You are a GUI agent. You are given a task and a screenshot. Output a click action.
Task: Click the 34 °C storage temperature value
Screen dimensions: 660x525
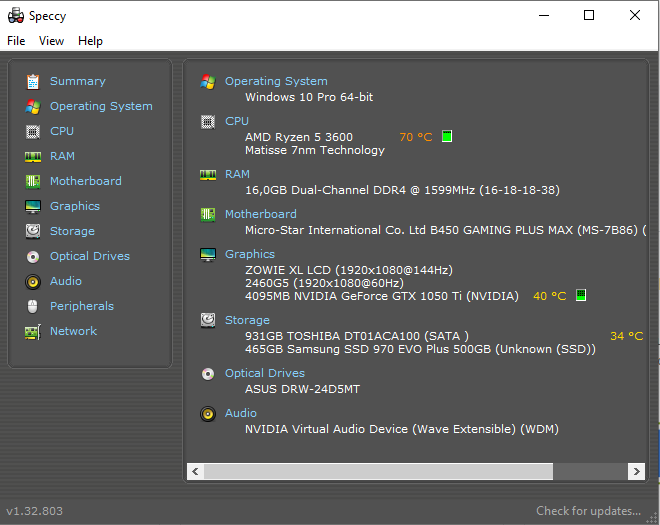(627, 336)
